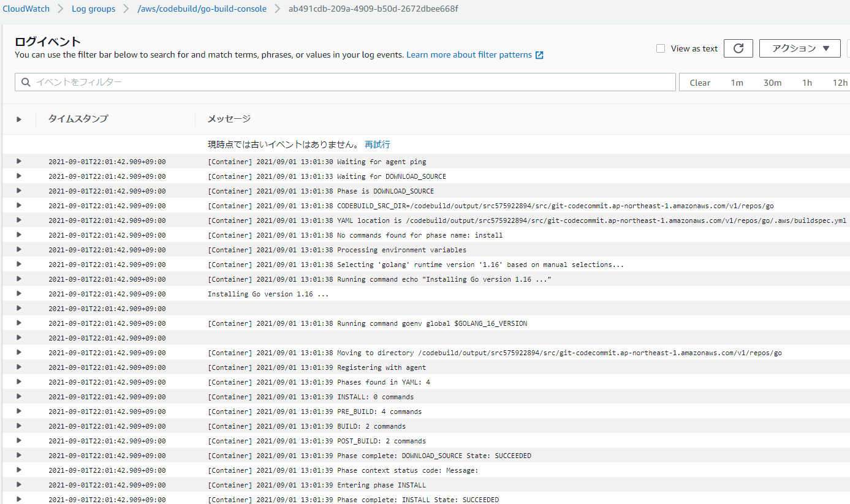Click the search magnifier in filter bar
Viewport: 850px width, 504px height.
[26, 82]
